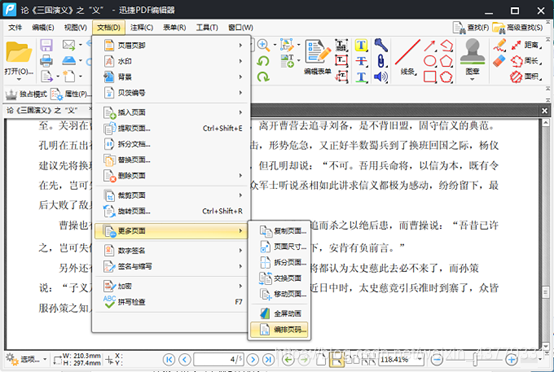Select the red rectangle shape tool
This screenshot has height=372, width=554.
coord(430,77)
